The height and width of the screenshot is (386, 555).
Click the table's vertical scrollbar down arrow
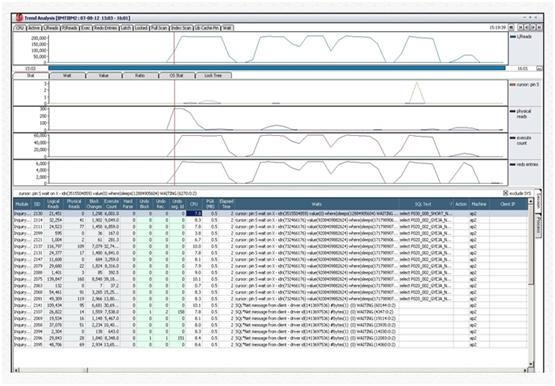pyautogui.click(x=530, y=363)
